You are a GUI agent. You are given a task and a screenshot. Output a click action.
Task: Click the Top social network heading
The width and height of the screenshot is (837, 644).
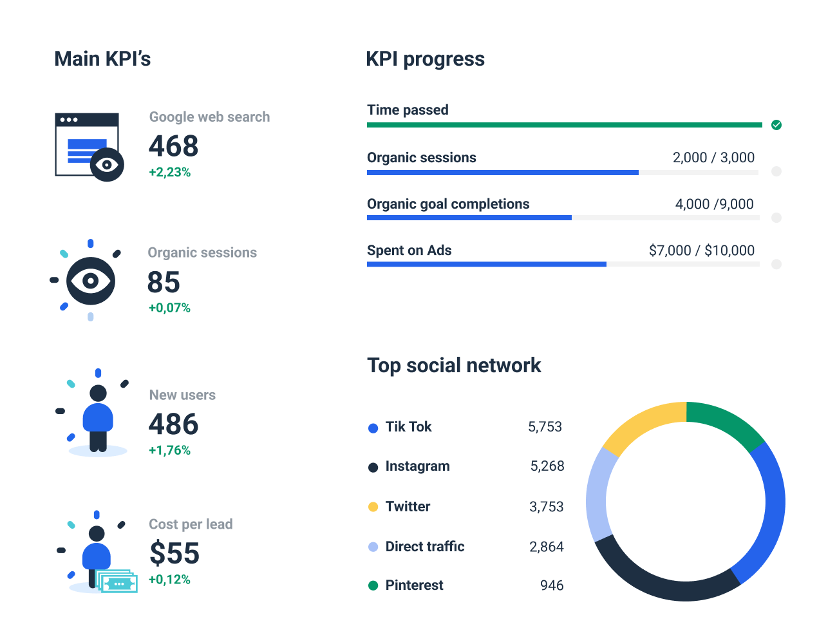point(454,366)
